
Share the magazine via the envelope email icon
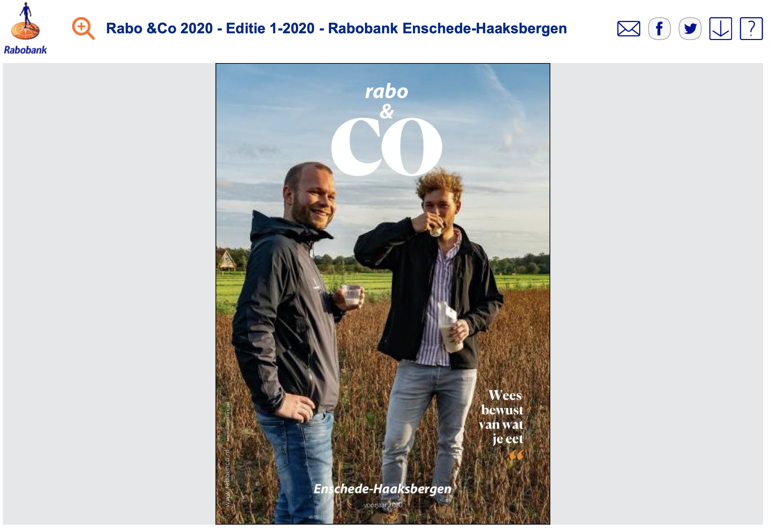click(629, 29)
